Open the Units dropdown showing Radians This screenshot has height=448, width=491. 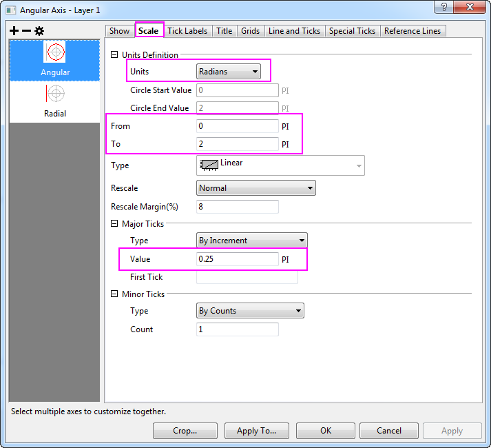[229, 71]
